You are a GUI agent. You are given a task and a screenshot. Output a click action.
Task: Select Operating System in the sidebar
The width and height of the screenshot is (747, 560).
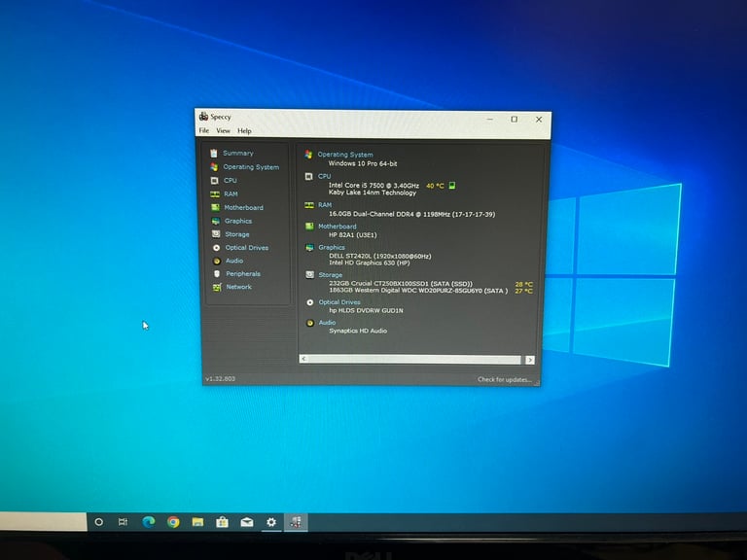pyautogui.click(x=251, y=167)
